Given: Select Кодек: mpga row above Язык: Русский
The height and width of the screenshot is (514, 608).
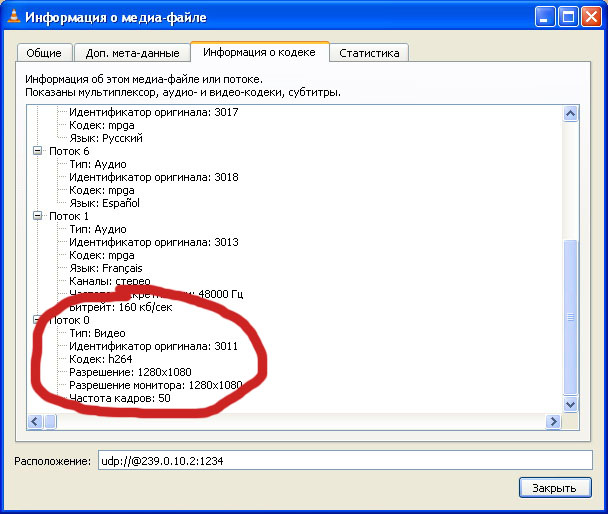Looking at the screenshot, I should tap(102, 125).
